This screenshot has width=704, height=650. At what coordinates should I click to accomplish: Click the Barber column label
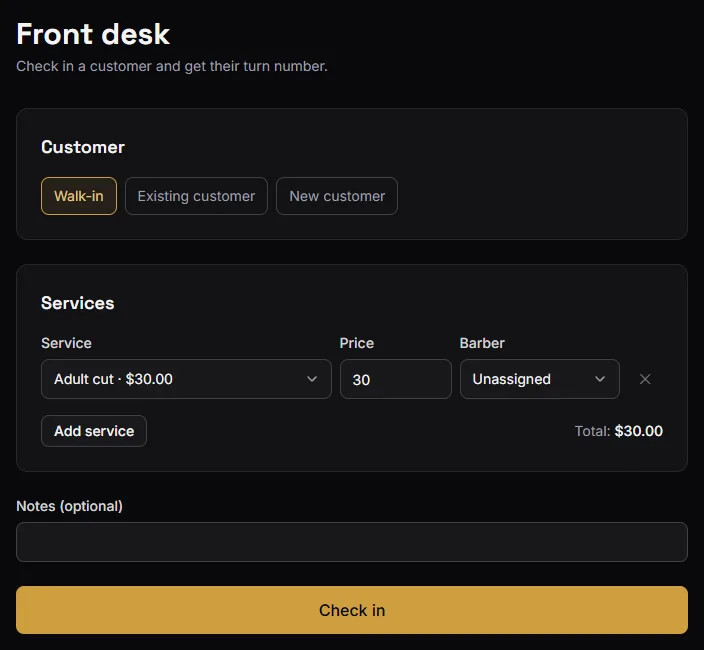click(x=482, y=343)
